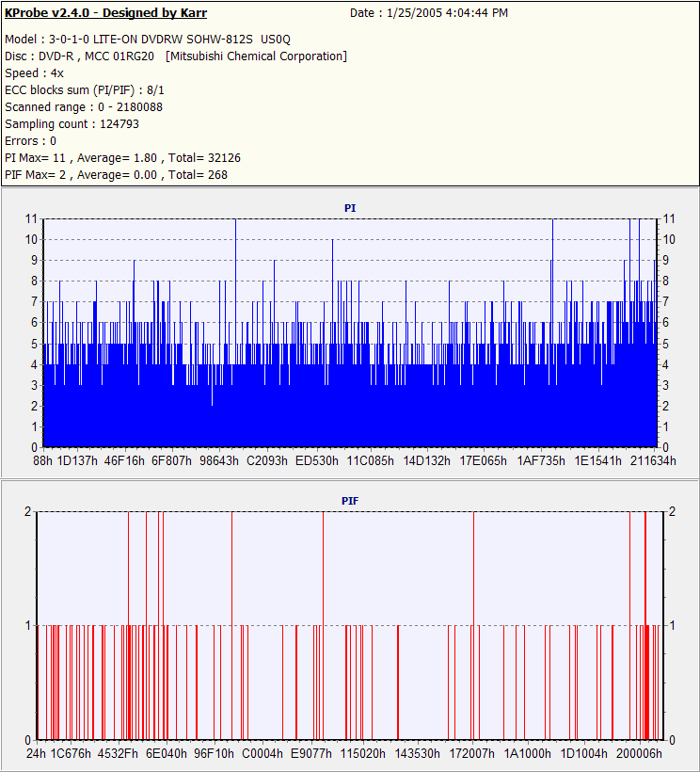Screen dimensions: 700x772
Task: Select the Model LITE-ON DVDRW SOHW-812S line
Action: pyautogui.click(x=148, y=40)
